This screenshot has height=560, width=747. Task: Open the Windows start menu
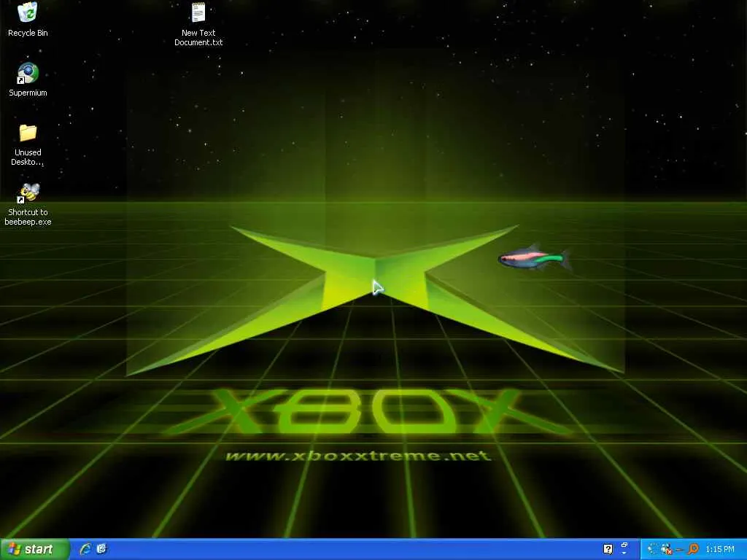(x=35, y=549)
